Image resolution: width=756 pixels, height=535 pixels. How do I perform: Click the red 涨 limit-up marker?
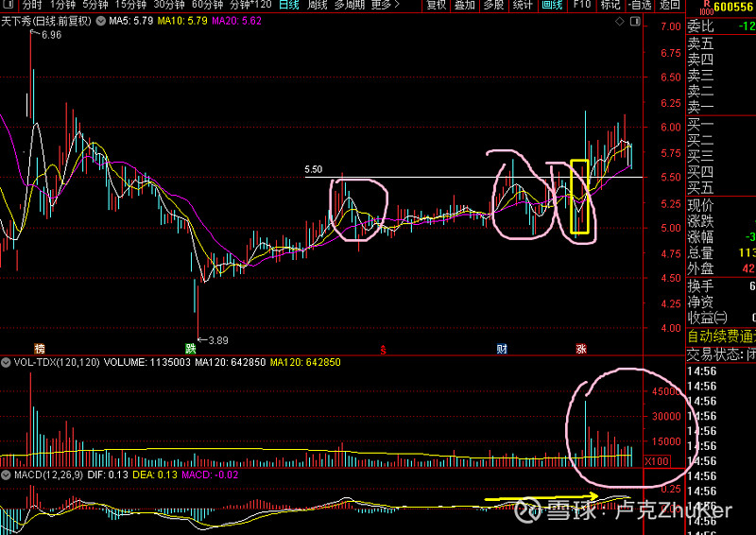coord(581,348)
